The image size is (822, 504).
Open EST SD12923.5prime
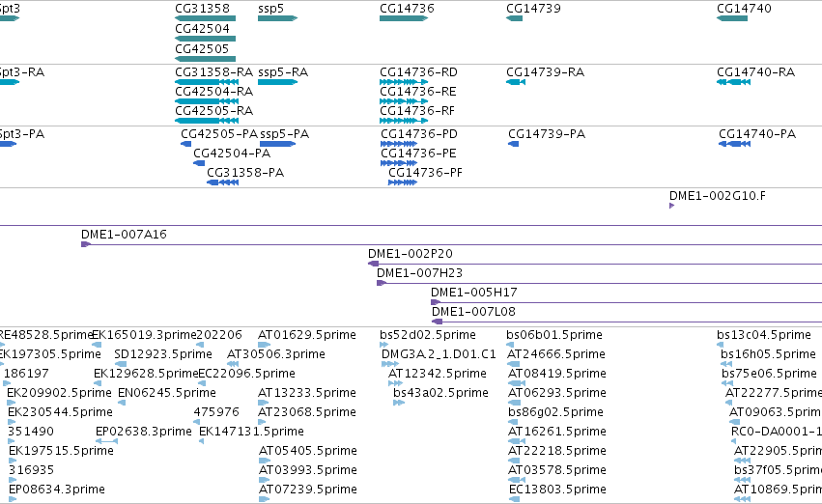(x=163, y=354)
